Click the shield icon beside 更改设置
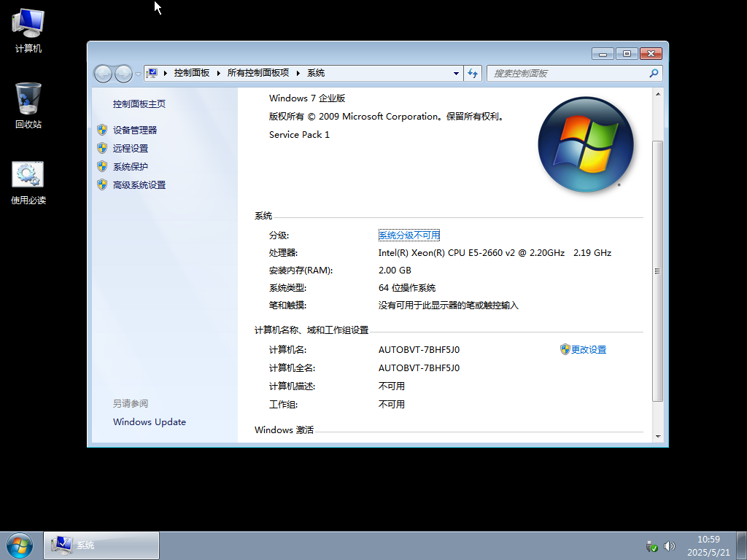 [x=565, y=349]
